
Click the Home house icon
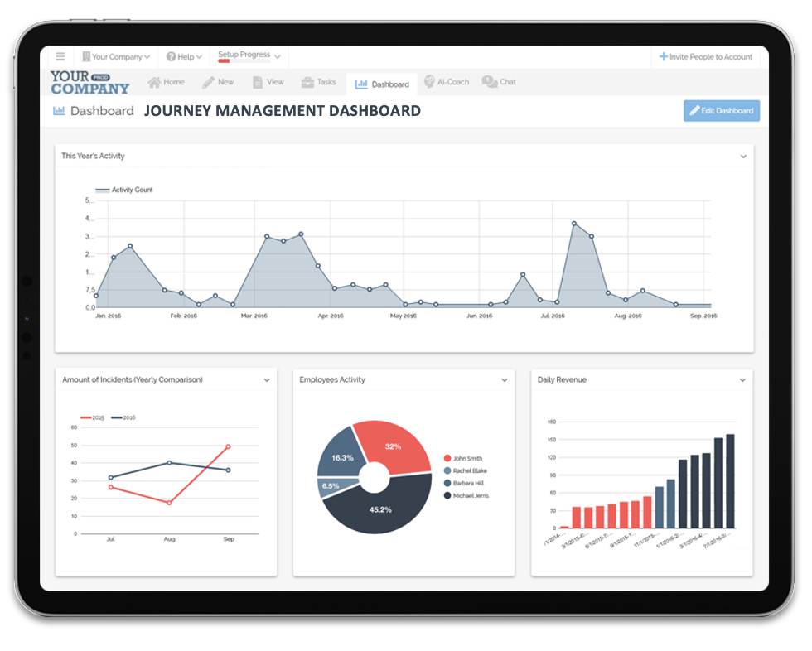point(154,82)
